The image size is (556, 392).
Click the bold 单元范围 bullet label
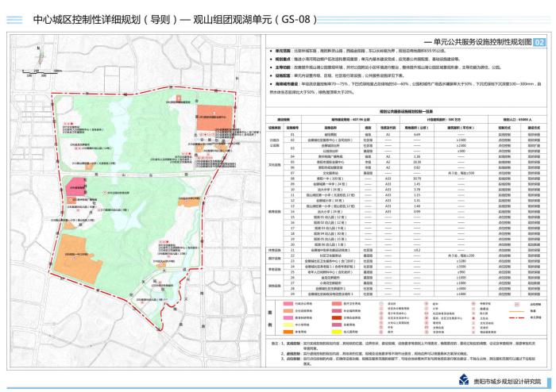tap(283, 51)
